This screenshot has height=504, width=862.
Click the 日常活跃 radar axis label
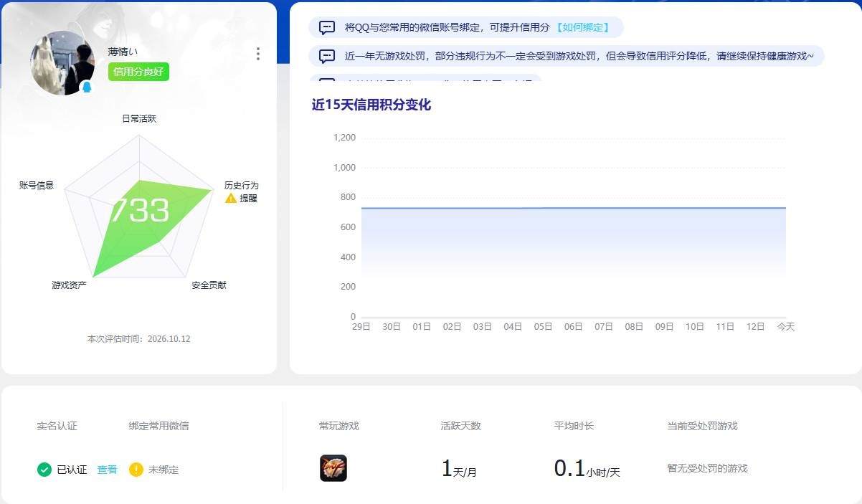click(139, 119)
